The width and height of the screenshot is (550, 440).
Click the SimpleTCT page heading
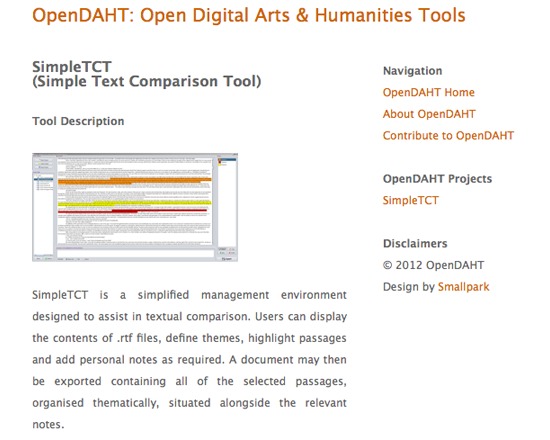(x=147, y=74)
